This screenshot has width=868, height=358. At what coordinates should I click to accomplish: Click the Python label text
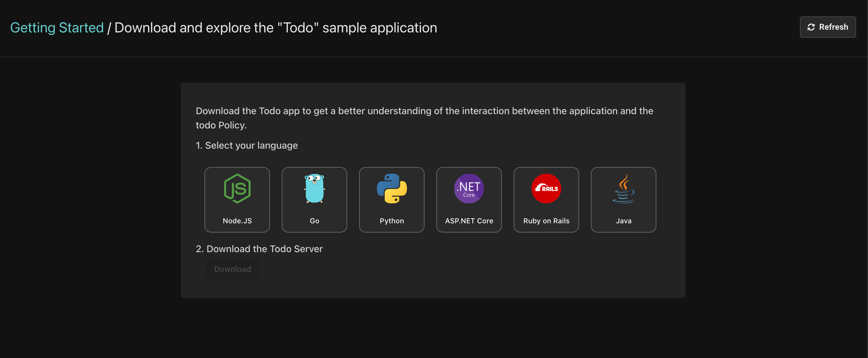coord(391,221)
